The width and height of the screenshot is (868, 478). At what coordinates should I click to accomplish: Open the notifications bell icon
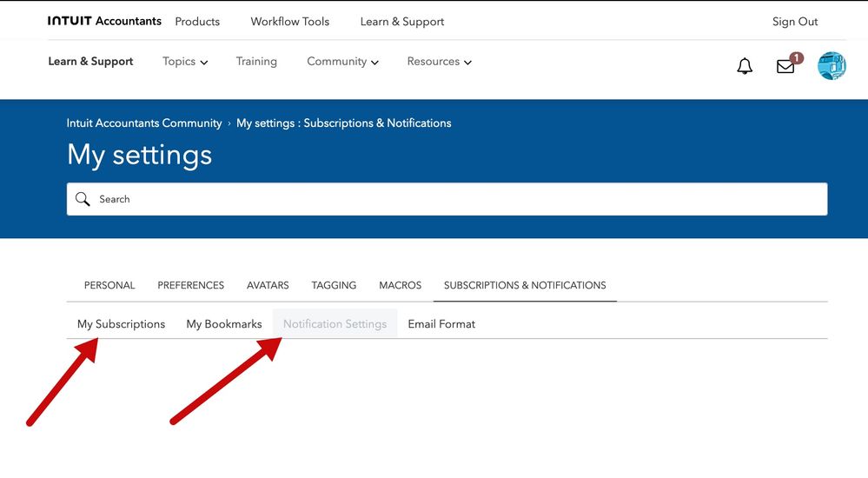745,66
